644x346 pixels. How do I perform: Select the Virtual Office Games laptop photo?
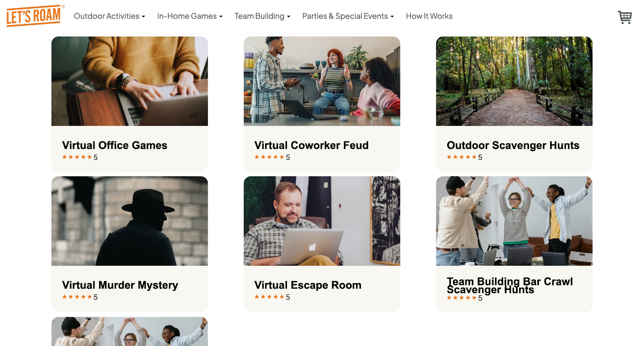tap(130, 81)
